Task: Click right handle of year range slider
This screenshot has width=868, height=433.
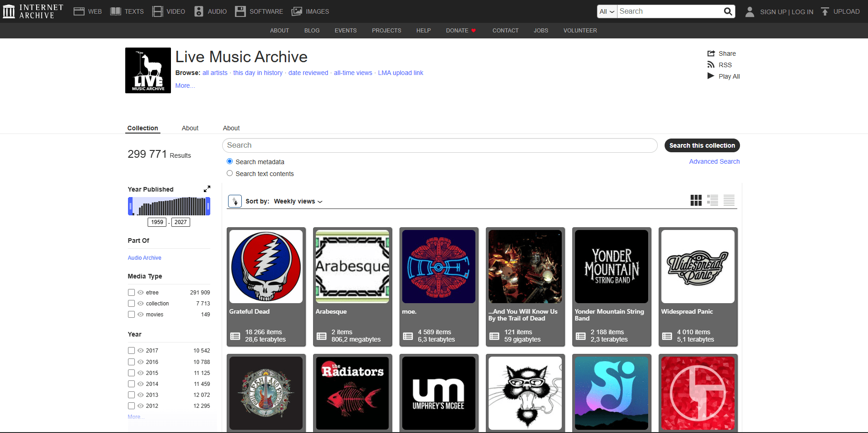Action: tap(208, 206)
